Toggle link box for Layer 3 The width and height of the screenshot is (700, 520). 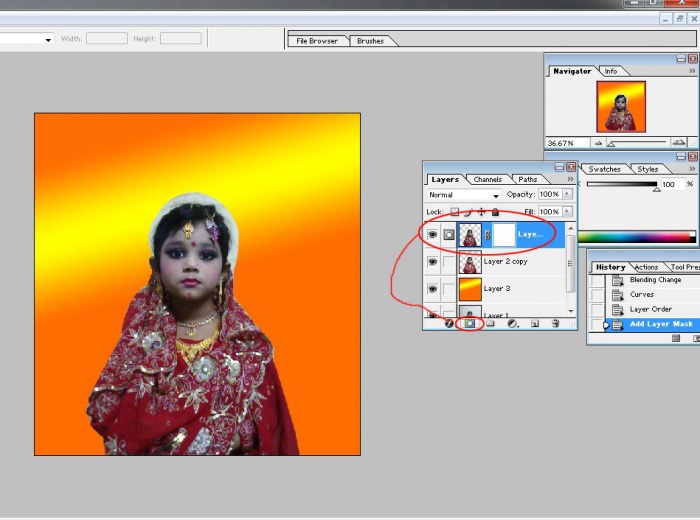tap(449, 289)
